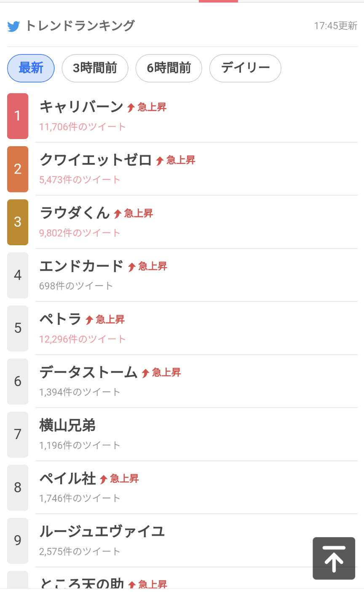Click the 急上昇 arrow next to データストーム
Screen dimensions: 364x592
146,373
